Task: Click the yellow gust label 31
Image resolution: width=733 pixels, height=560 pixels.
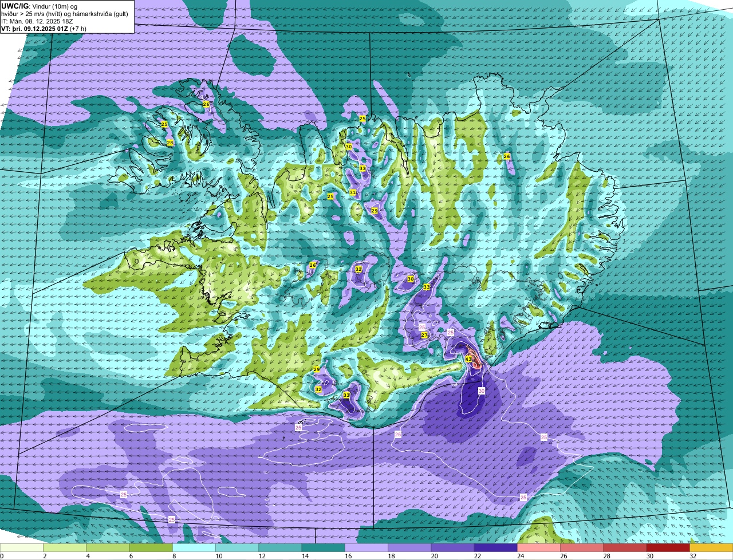Action: tap(353, 192)
